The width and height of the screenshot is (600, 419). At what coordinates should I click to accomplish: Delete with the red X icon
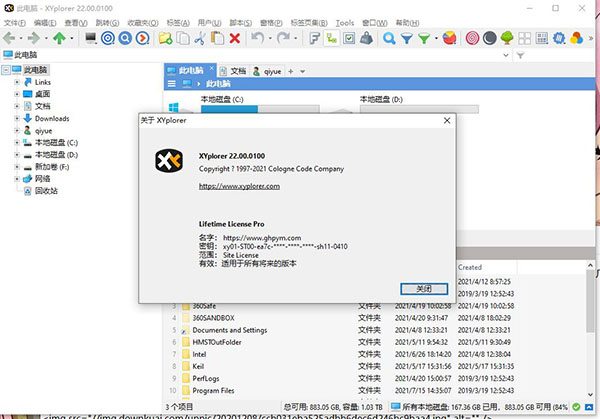click(x=235, y=38)
